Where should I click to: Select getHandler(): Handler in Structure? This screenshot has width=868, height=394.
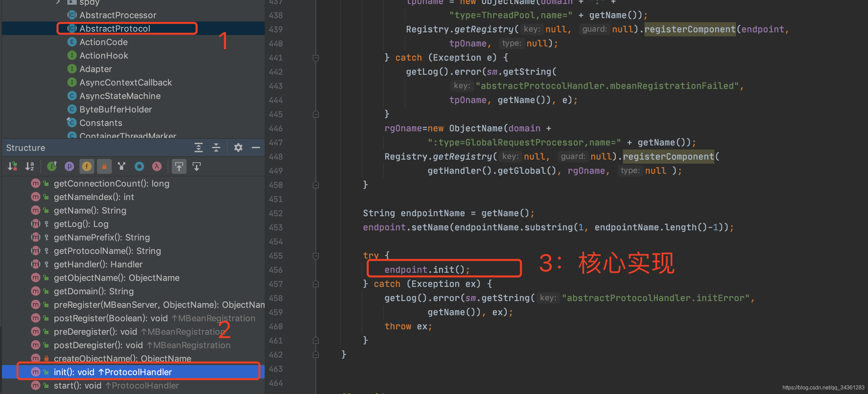coord(133,264)
